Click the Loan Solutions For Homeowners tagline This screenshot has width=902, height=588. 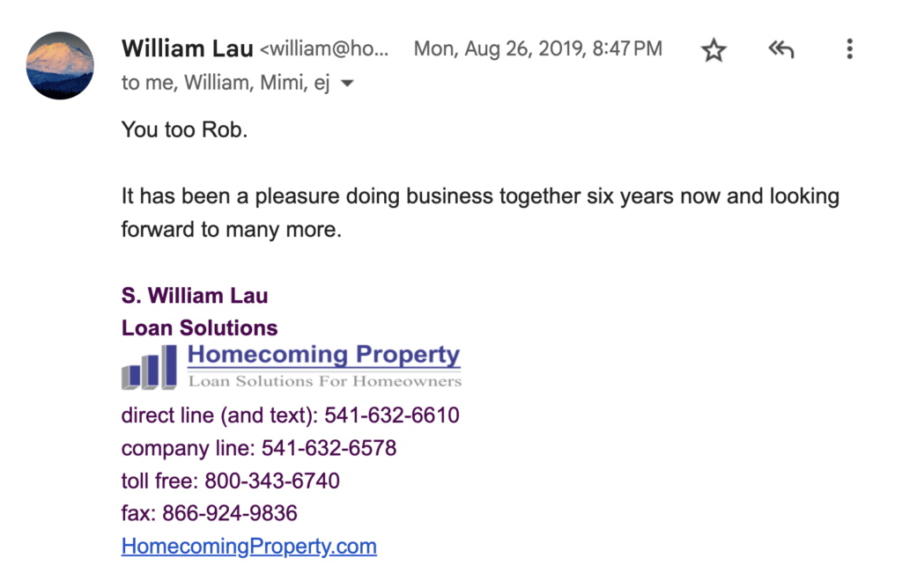click(324, 381)
